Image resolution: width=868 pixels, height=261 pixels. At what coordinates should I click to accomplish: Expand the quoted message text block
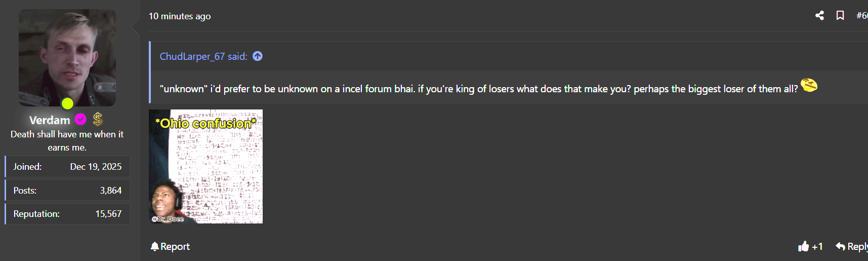[478, 89]
